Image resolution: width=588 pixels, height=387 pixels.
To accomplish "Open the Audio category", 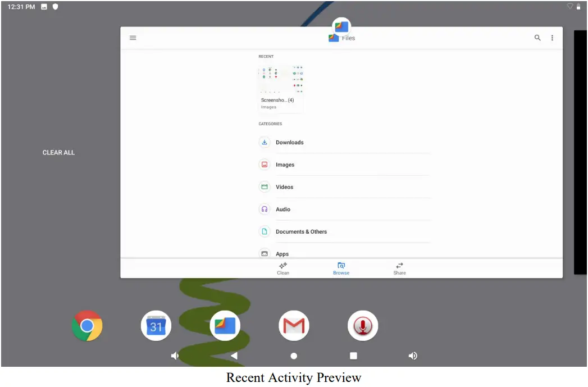I will point(344,209).
